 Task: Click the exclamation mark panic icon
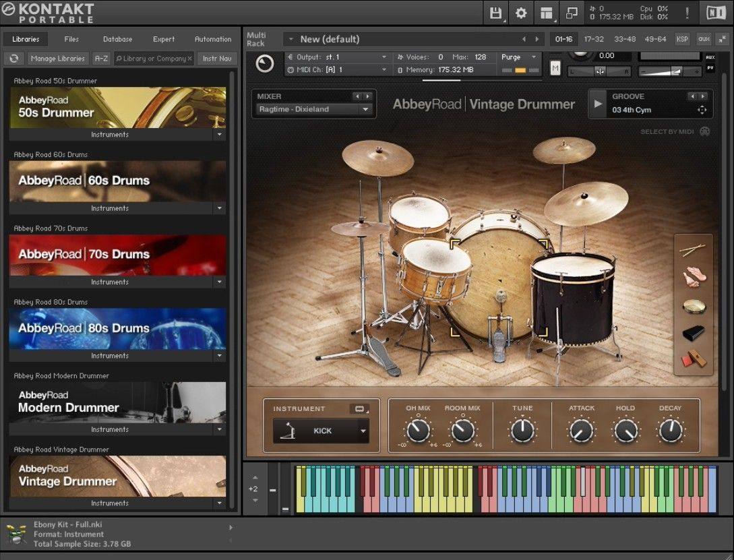click(687, 13)
